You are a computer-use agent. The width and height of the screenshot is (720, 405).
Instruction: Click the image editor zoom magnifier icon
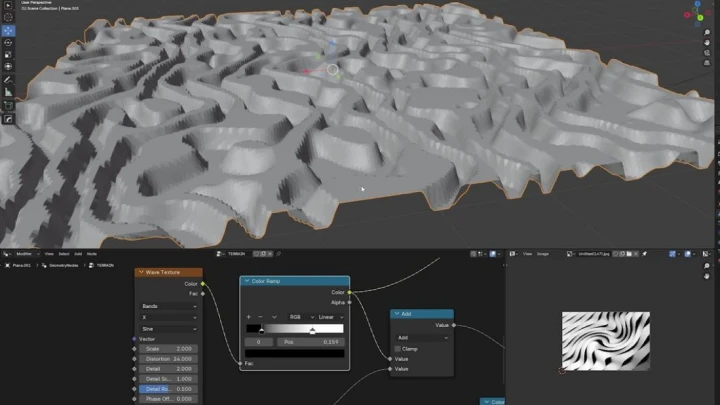pos(707,266)
